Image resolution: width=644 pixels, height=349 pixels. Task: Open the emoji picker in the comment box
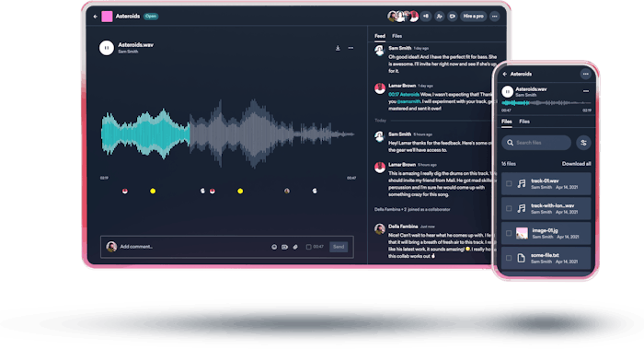coord(274,247)
